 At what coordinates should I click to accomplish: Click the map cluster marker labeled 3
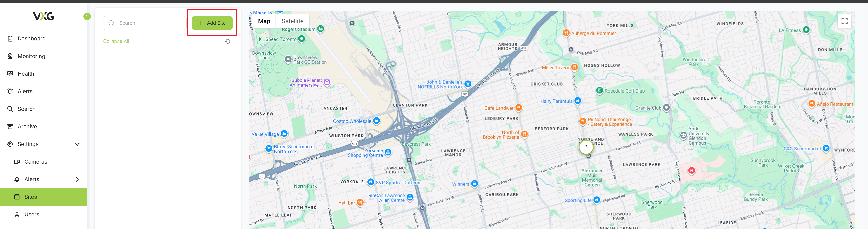coord(586,147)
